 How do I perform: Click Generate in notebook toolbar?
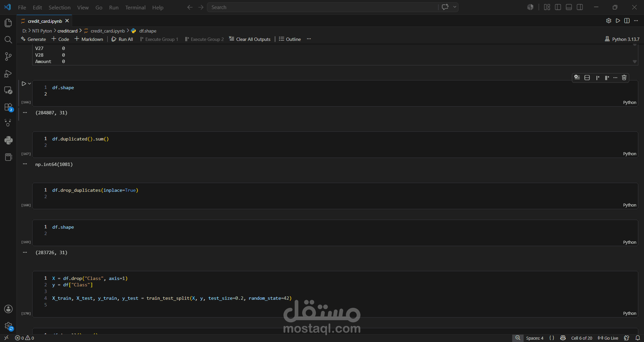tap(33, 39)
